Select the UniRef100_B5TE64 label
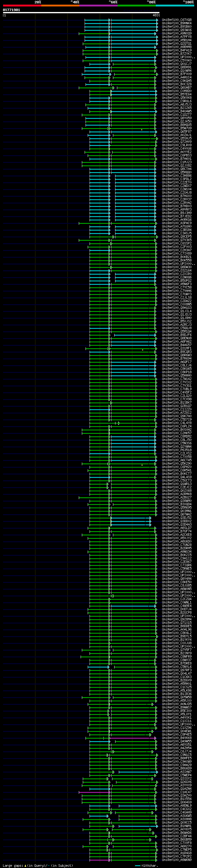Image resolution: width=197 pixels, height=868 pixels. tap(176, 94)
